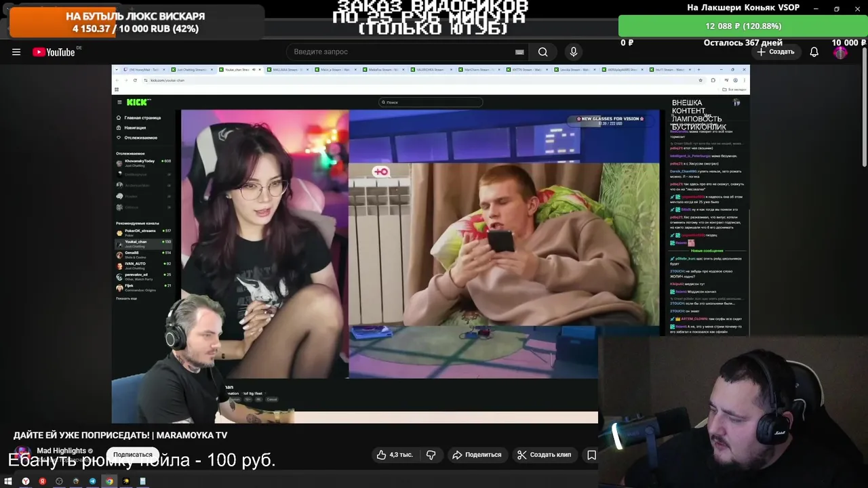Open the account avatar menu

[x=840, y=52]
